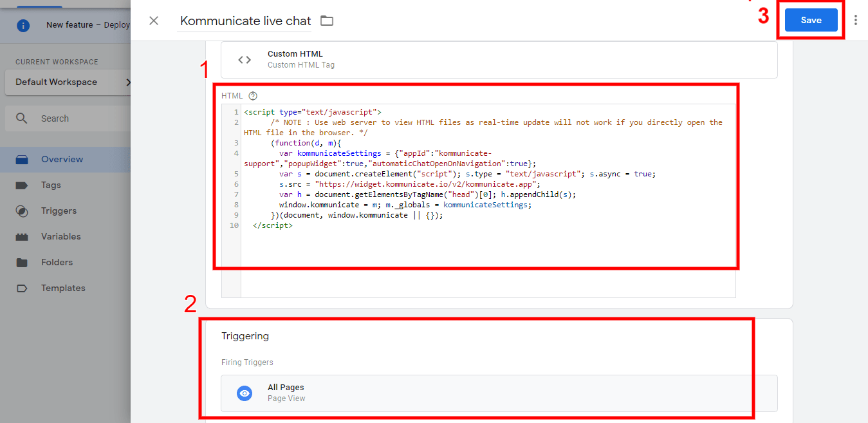This screenshot has height=423, width=868.
Task: Click the HTML help question-mark icon
Action: click(252, 95)
